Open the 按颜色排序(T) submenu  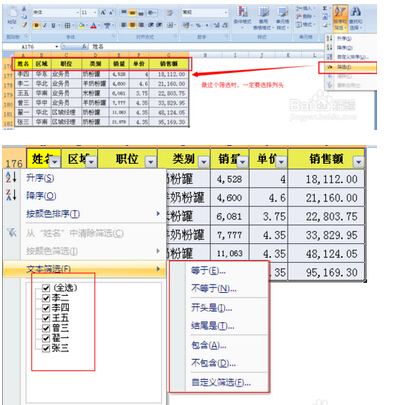85,214
